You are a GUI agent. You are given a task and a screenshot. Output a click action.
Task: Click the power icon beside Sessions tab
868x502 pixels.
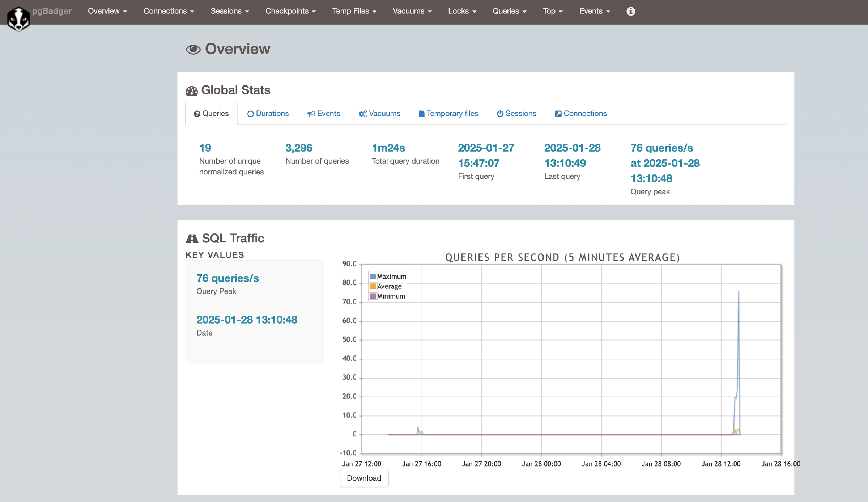pyautogui.click(x=500, y=114)
